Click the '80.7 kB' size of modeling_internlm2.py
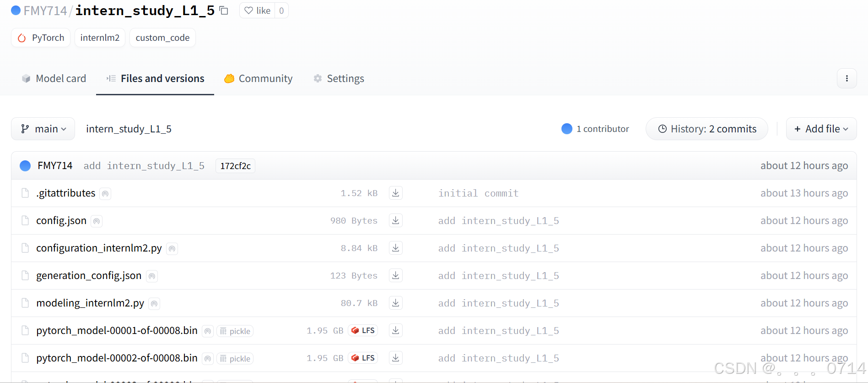The height and width of the screenshot is (383, 868). click(359, 303)
